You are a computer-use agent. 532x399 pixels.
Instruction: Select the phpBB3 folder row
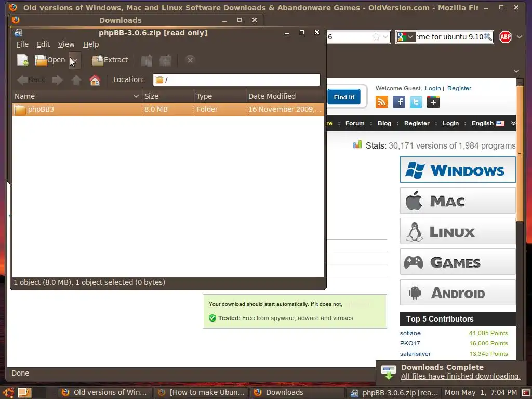point(168,109)
